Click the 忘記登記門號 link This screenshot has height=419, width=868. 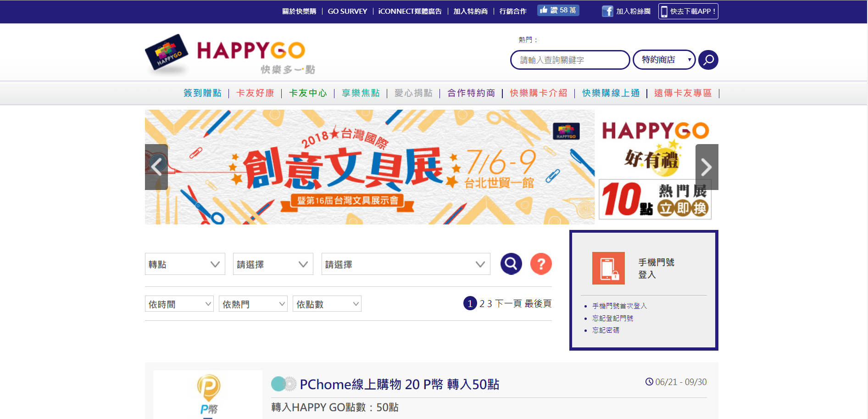coord(612,318)
